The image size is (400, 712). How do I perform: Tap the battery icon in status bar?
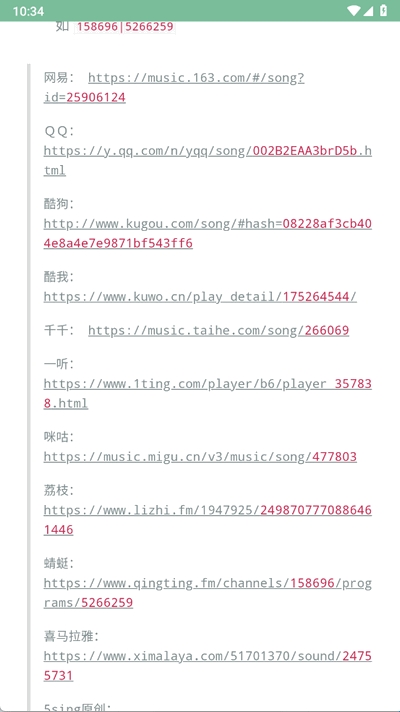click(x=384, y=10)
